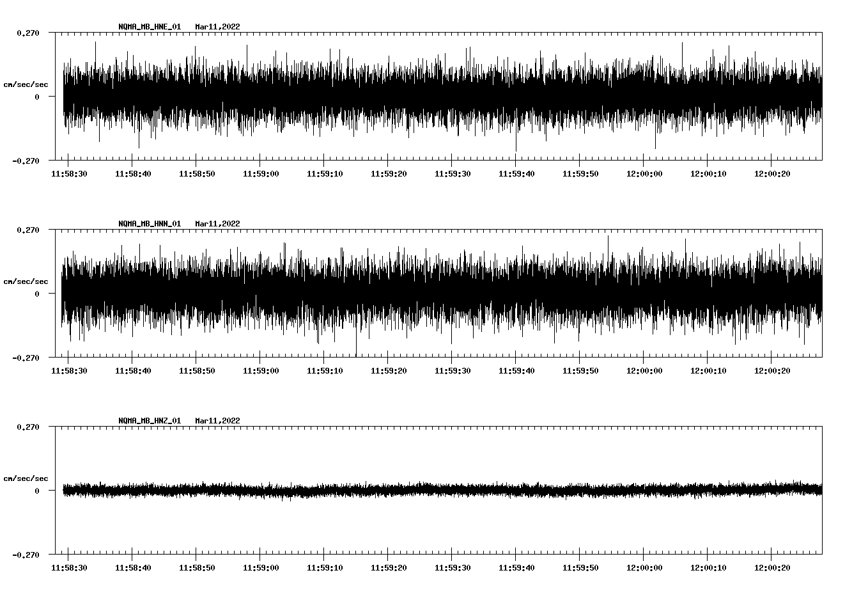Click the zero baseline label on HNZ axis

[37, 491]
